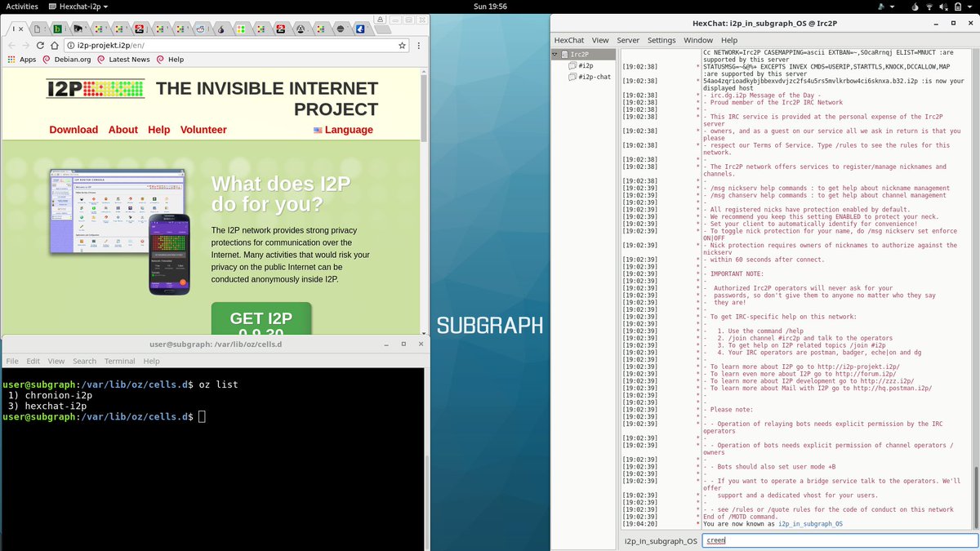Open Volunteer link on I2P site
The image size is (980, 551).
(x=203, y=130)
